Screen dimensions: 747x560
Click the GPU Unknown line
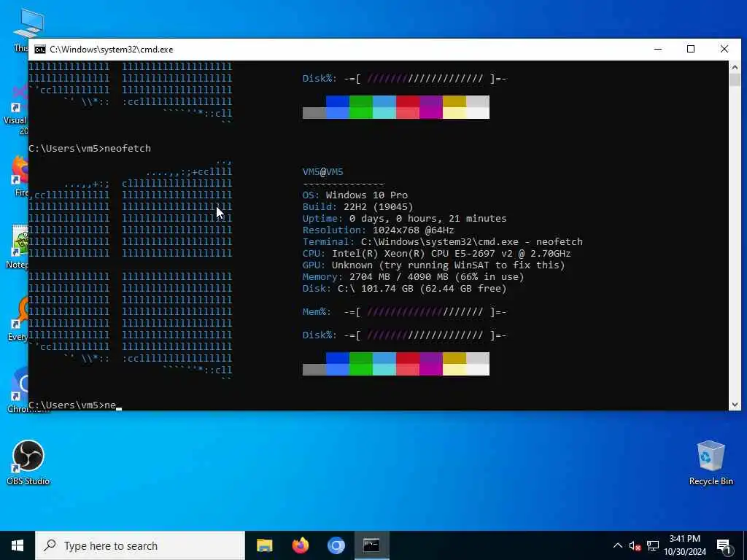click(433, 265)
